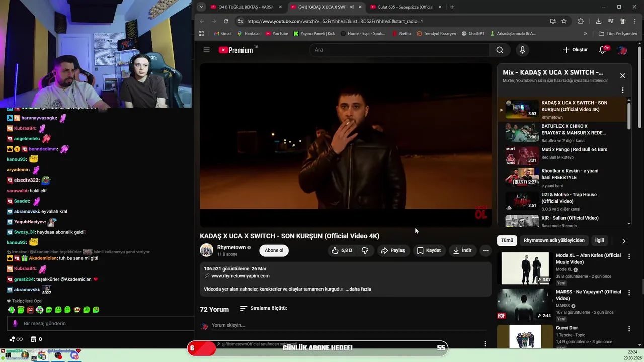Share the video with Paylaş button

click(393, 250)
